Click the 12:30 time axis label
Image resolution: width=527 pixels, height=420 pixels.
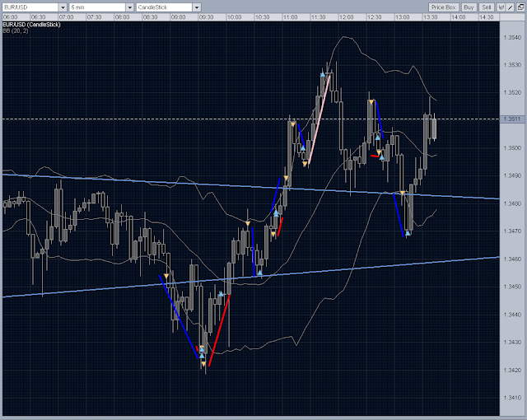coord(374,17)
